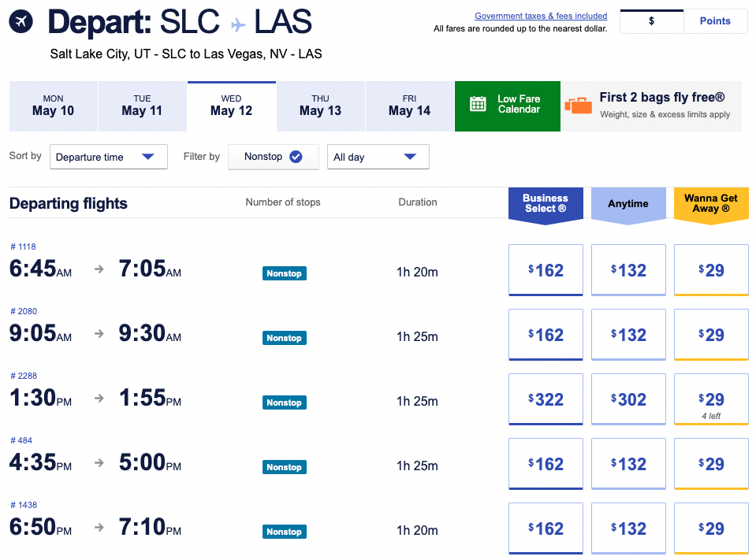Viewport: 756px width, 560px height.
Task: Choose $29 Wanna Get Away fare at 1:30PM
Action: coord(711,401)
